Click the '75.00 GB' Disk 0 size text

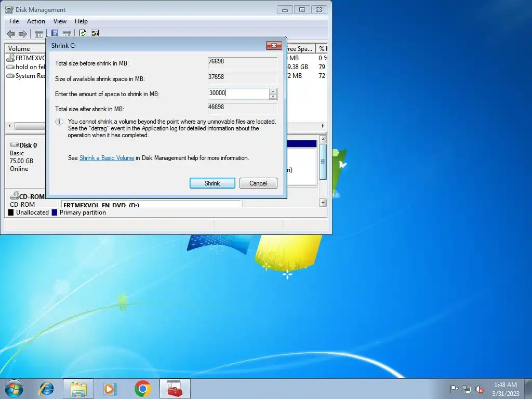coord(21,161)
